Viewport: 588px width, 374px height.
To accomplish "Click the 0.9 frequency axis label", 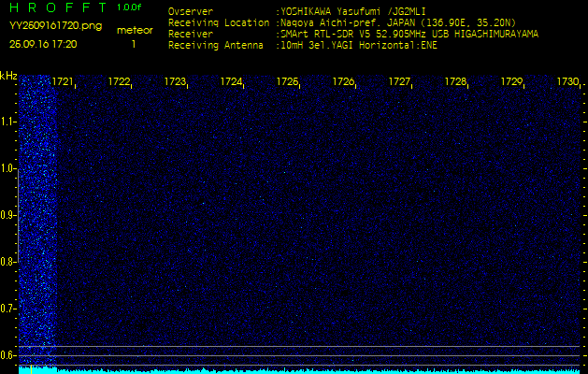I will pos(7,215).
